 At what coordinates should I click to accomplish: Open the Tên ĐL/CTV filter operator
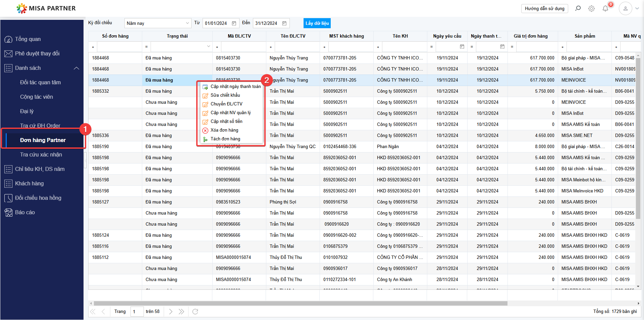click(x=271, y=47)
